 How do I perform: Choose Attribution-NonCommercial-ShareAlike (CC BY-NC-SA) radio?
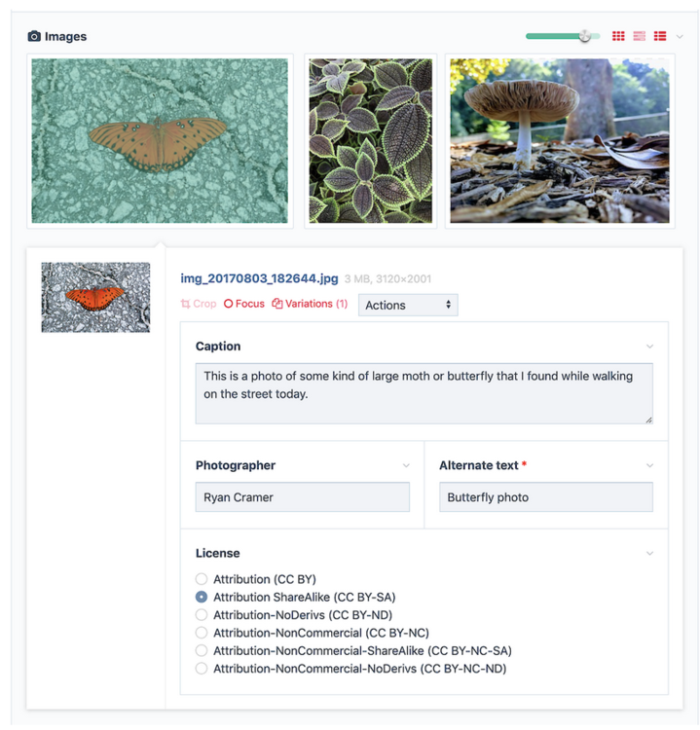tap(202, 651)
